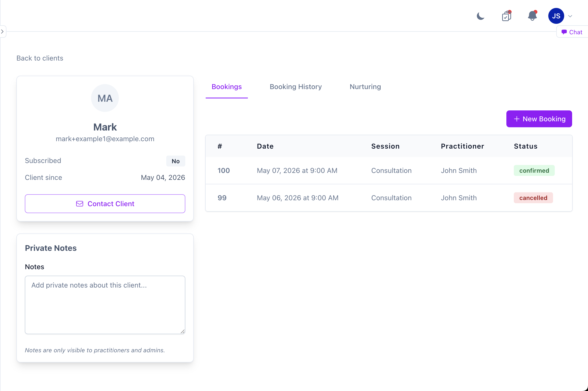Open the Chat panel
588x391 pixels.
pos(572,32)
